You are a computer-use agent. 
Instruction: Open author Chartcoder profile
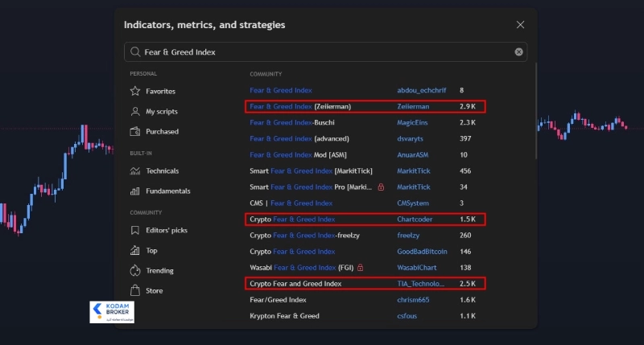(x=415, y=219)
